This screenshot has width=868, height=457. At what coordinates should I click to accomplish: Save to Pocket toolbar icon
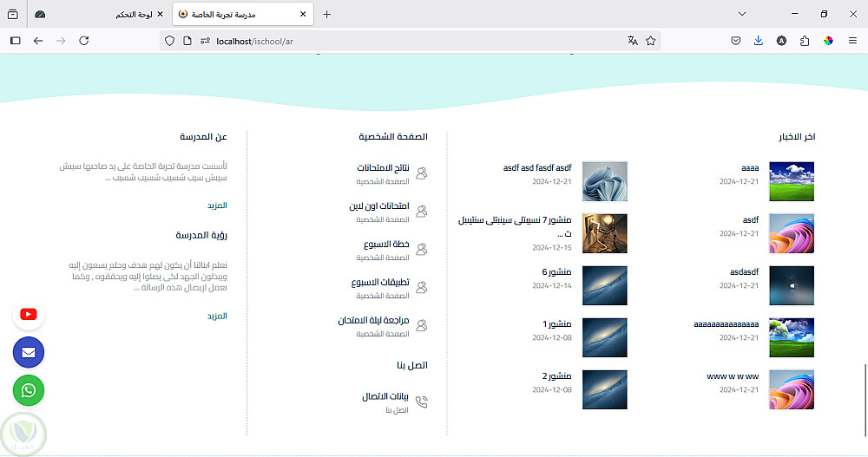point(736,41)
